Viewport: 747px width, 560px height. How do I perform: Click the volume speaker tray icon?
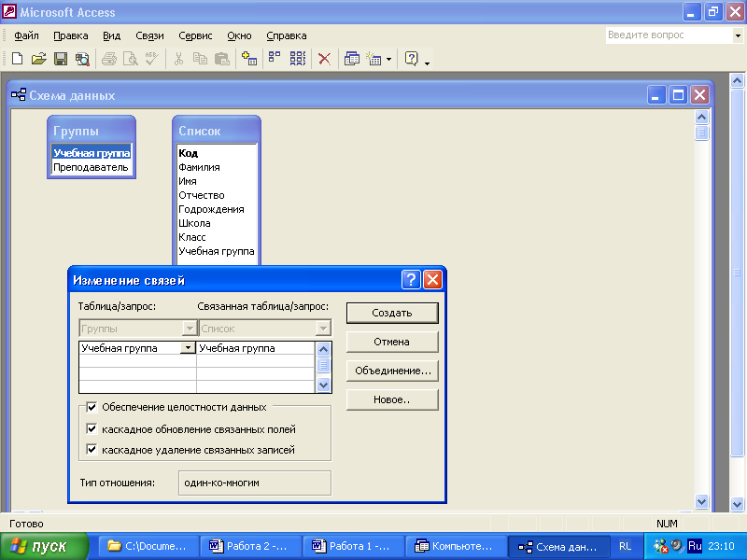click(x=678, y=546)
